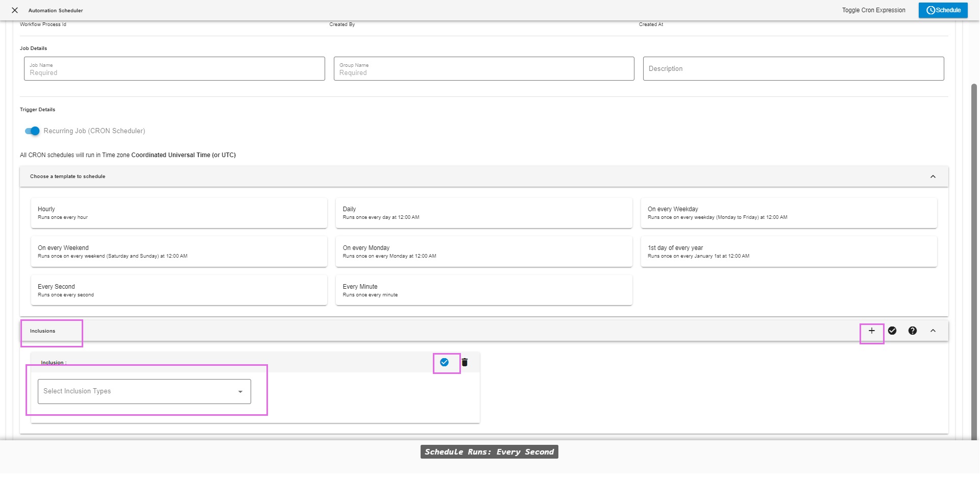Toggle Cron Expression view
980x478 pixels.
[x=873, y=10]
